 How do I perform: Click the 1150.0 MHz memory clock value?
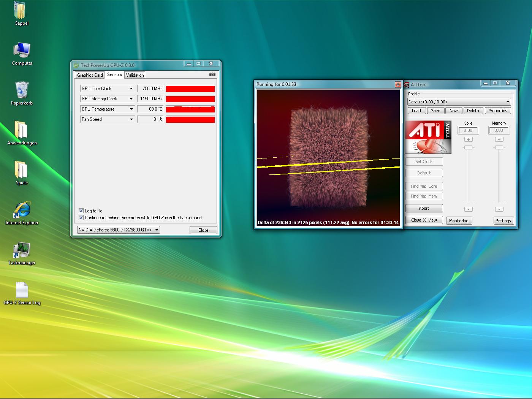150,99
